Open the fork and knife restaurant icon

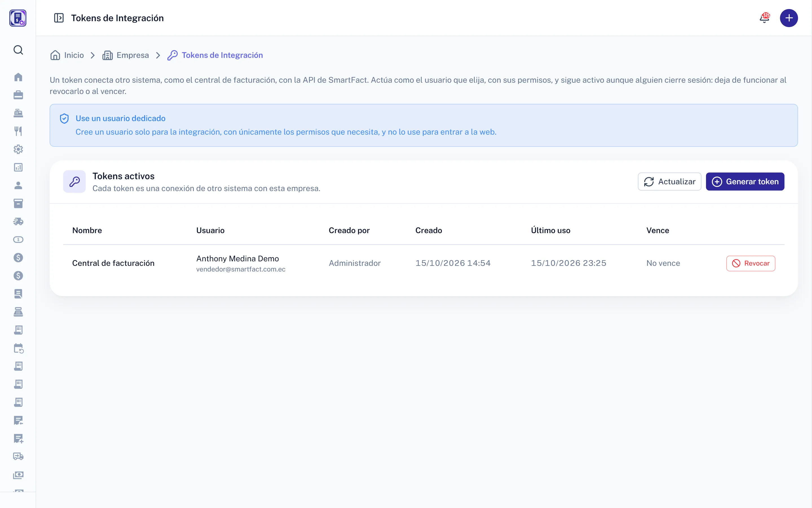coord(18,131)
